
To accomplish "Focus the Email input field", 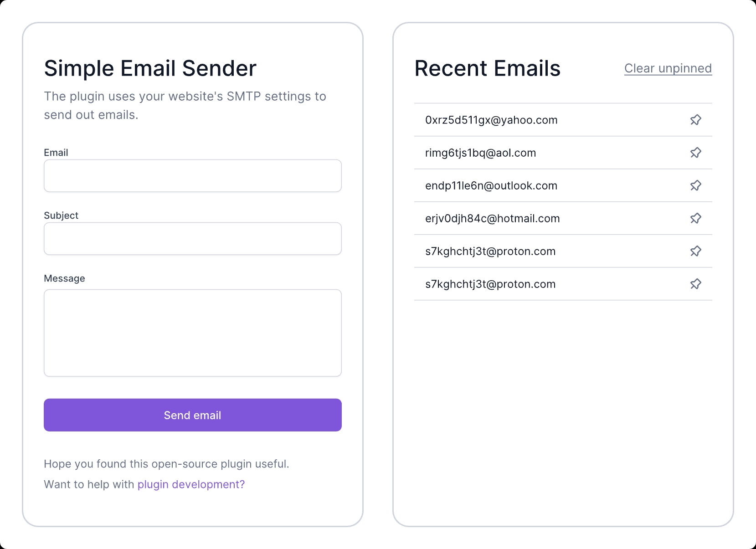I will [x=193, y=176].
